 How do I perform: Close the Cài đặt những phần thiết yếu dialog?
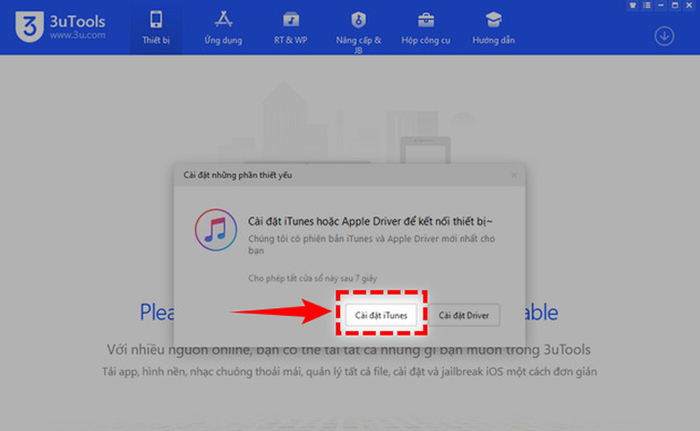(514, 175)
